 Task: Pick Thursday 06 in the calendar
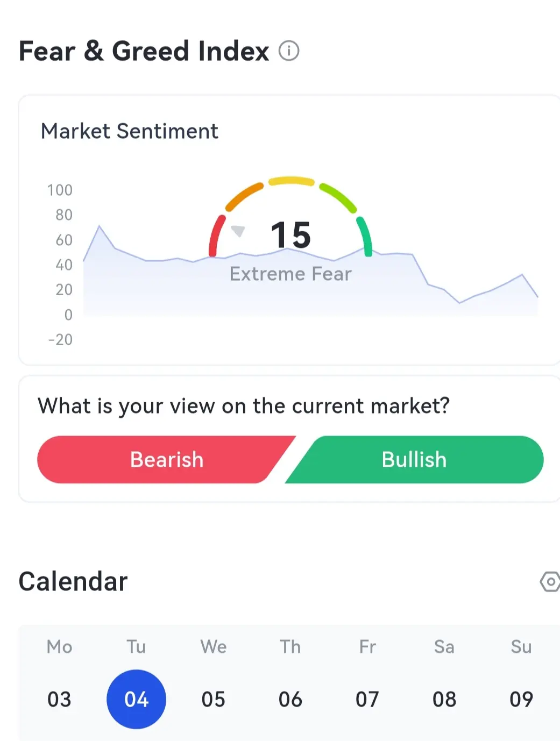pyautogui.click(x=290, y=699)
